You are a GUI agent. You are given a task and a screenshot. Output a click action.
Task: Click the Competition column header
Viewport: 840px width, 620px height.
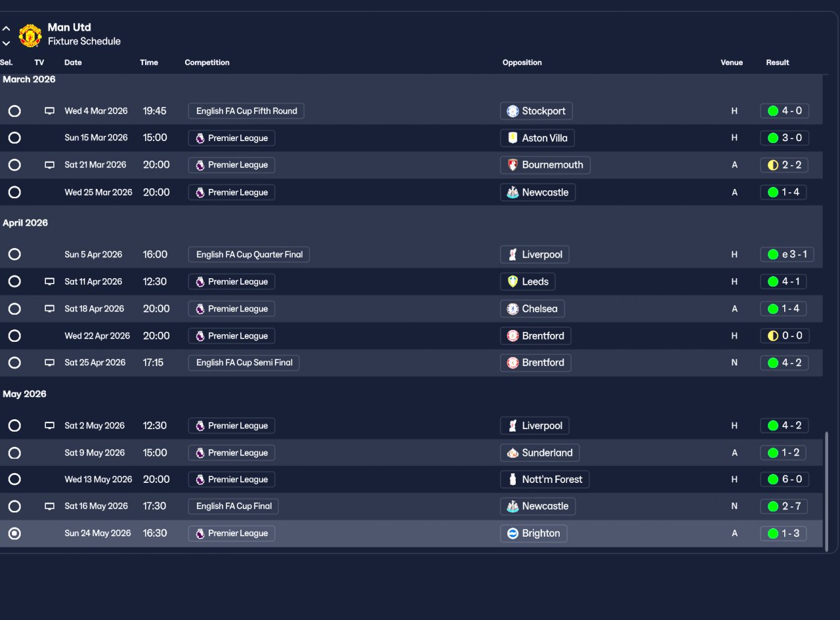pyautogui.click(x=207, y=63)
